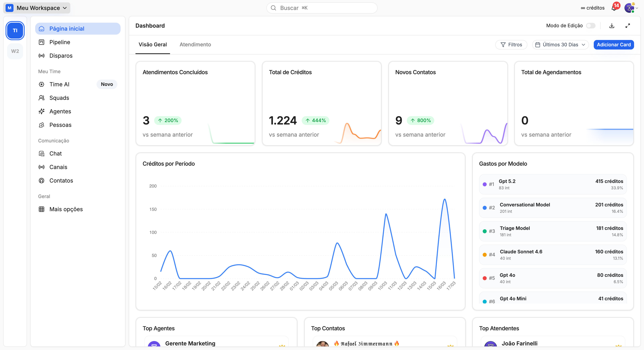The image size is (644, 350).
Task: Expand the dashboard to fullscreen
Action: pyautogui.click(x=628, y=25)
